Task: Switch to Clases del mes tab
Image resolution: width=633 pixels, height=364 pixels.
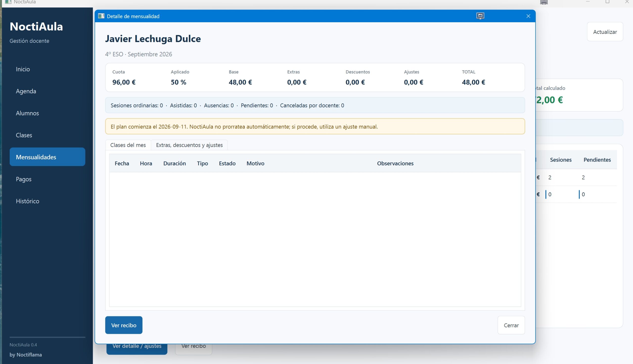Action: pyautogui.click(x=128, y=145)
